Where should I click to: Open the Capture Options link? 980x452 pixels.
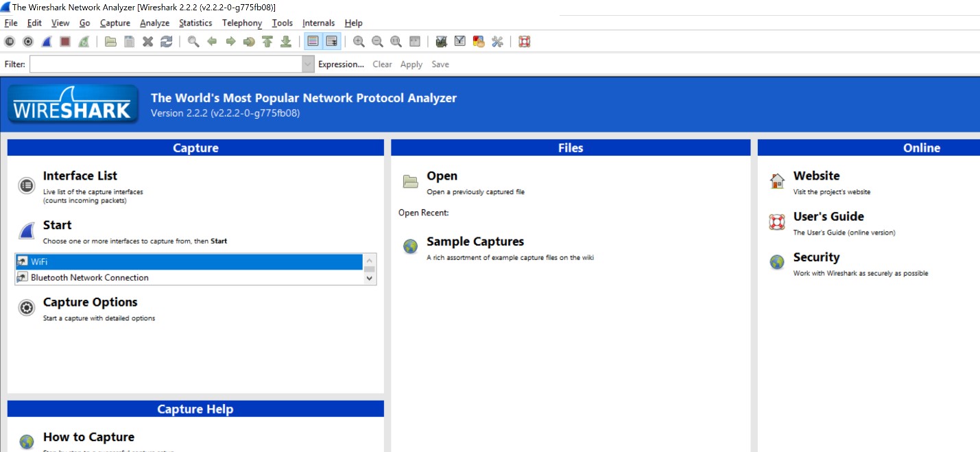pyautogui.click(x=90, y=302)
